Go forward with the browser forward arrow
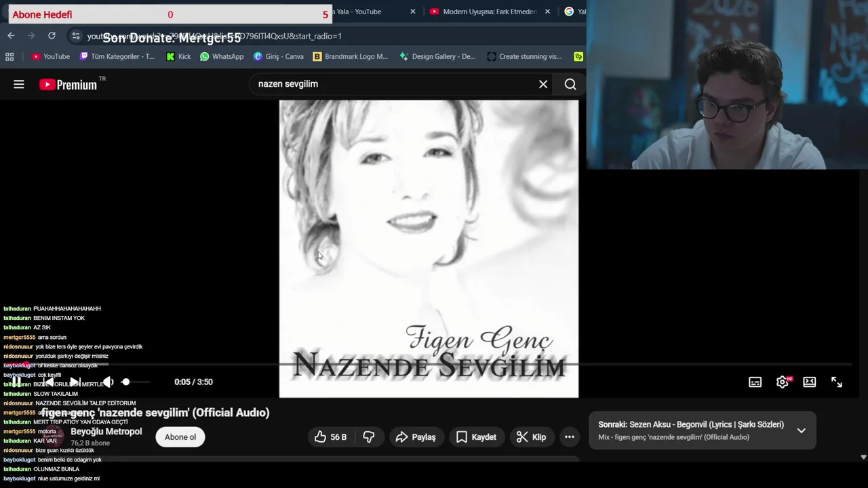 [31, 36]
